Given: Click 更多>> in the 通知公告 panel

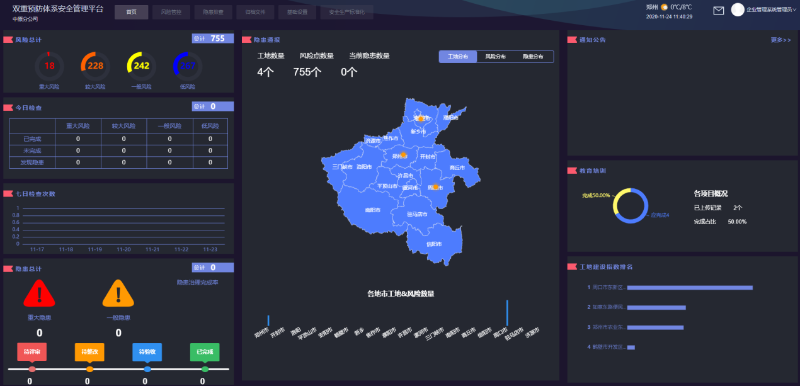Looking at the screenshot, I should pyautogui.click(x=781, y=40).
